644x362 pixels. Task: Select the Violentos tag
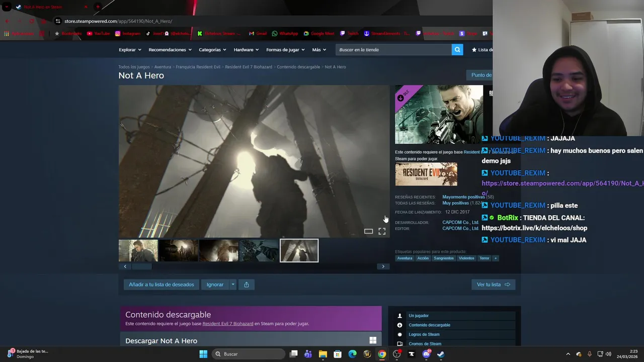[466, 258]
